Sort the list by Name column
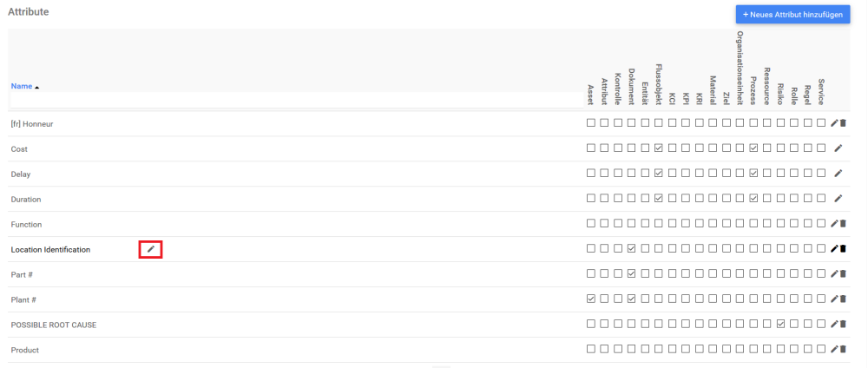The image size is (868, 368). point(22,87)
